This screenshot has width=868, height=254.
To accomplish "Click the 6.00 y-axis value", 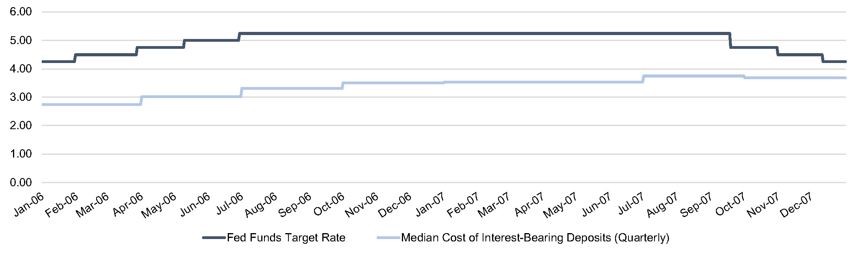I will (x=21, y=12).
